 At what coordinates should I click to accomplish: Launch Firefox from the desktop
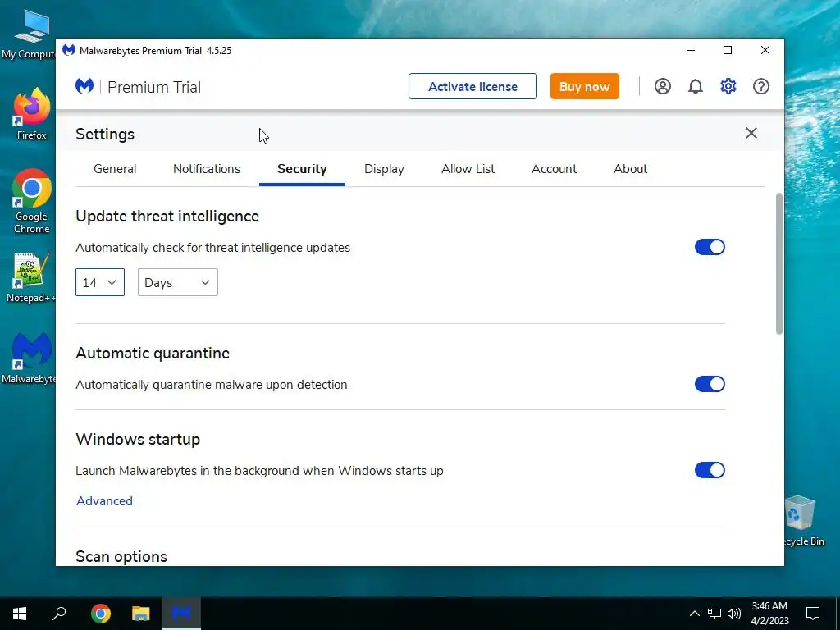[32, 114]
